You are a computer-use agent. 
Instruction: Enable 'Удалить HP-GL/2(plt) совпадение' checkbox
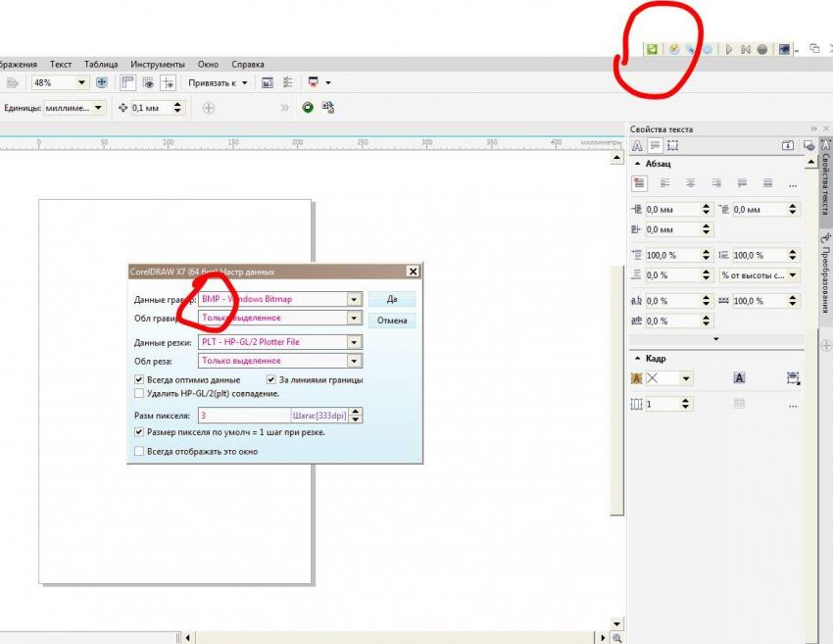pos(139,393)
